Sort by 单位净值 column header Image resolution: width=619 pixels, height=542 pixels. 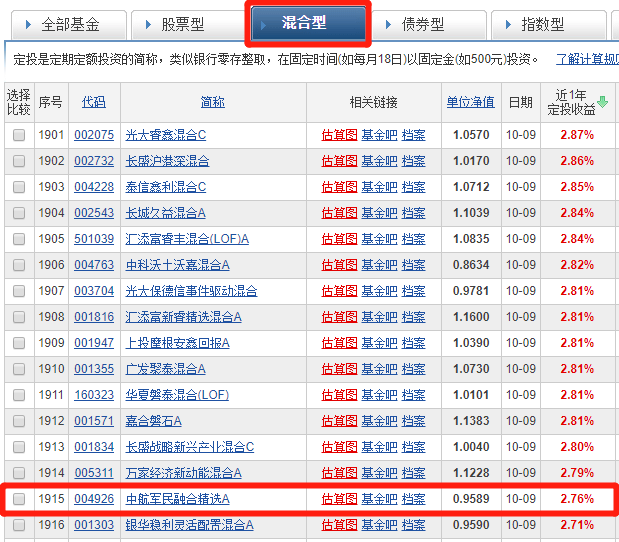[471, 102]
